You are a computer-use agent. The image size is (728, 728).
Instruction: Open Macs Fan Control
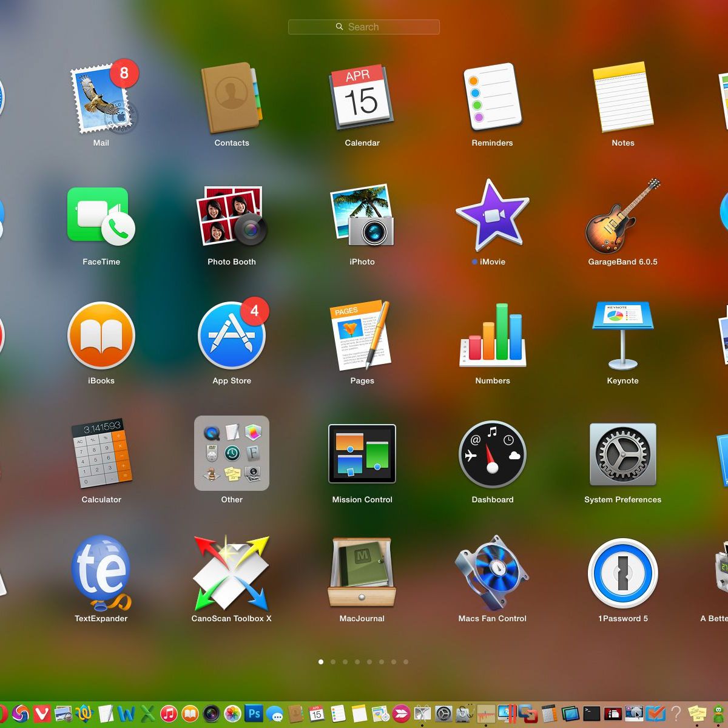(492, 573)
